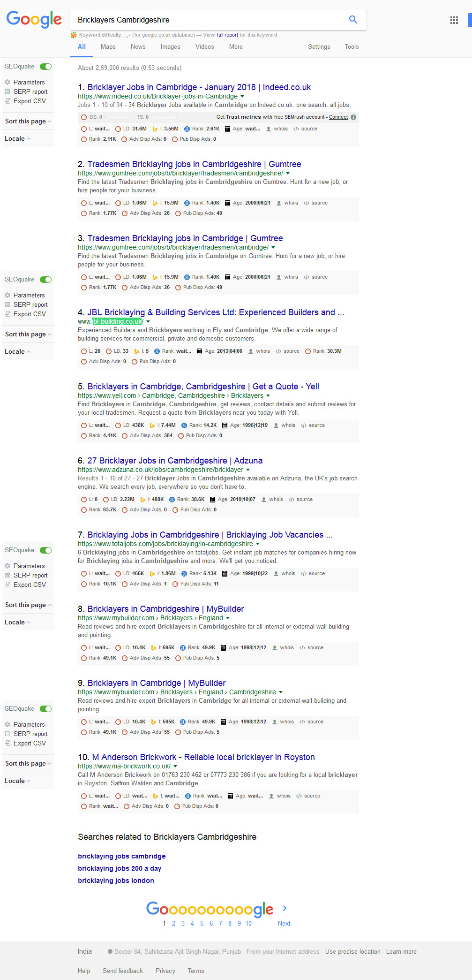The height and width of the screenshot is (980, 472).
Task: Switch to the News tab
Action: pos(138,46)
